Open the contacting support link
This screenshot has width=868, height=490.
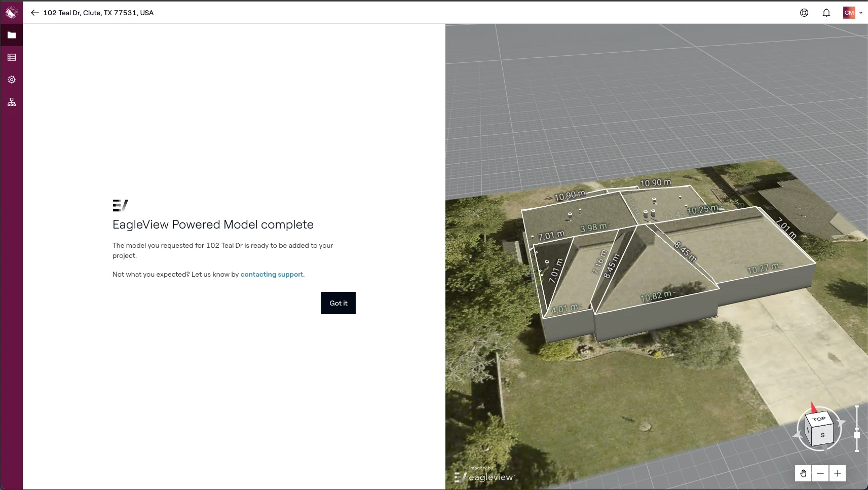click(x=273, y=274)
